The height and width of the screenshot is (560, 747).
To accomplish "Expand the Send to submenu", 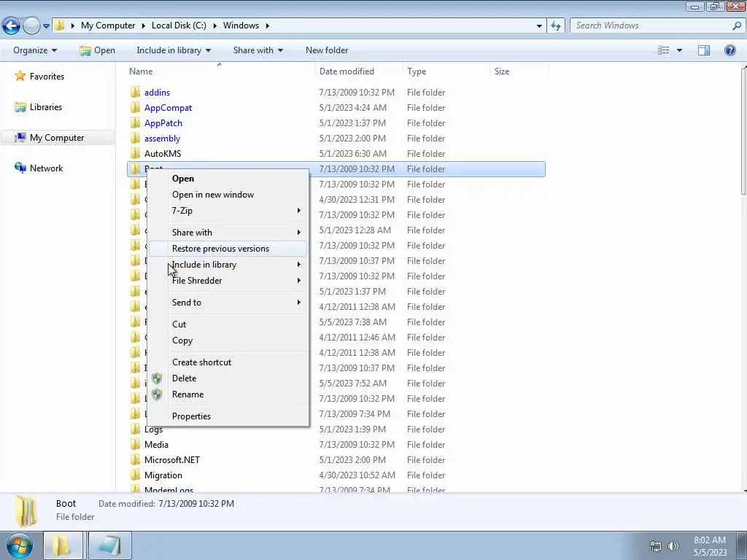I will [x=228, y=303].
